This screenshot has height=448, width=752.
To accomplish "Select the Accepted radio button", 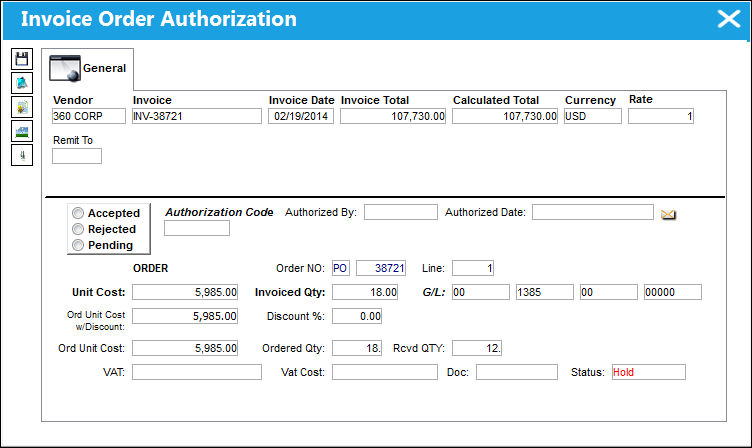I will (78, 212).
